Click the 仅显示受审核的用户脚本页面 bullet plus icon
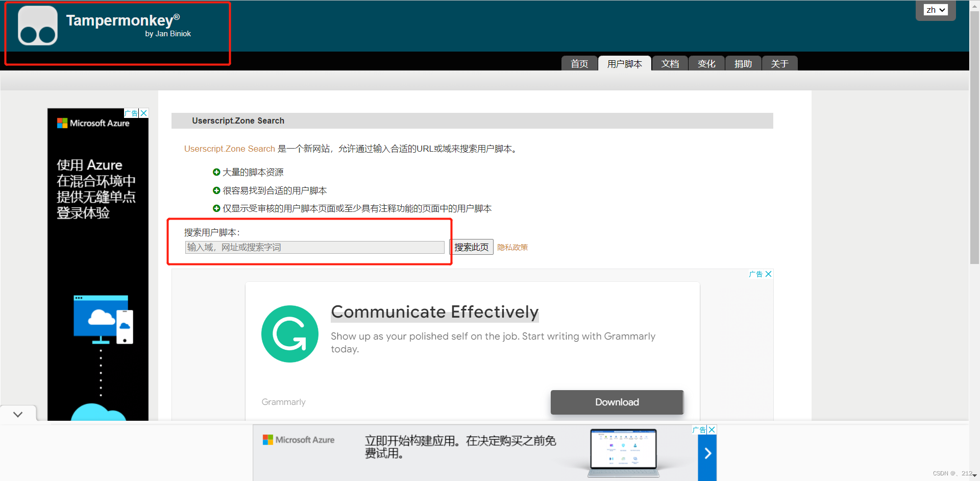The height and width of the screenshot is (481, 980). (x=216, y=208)
